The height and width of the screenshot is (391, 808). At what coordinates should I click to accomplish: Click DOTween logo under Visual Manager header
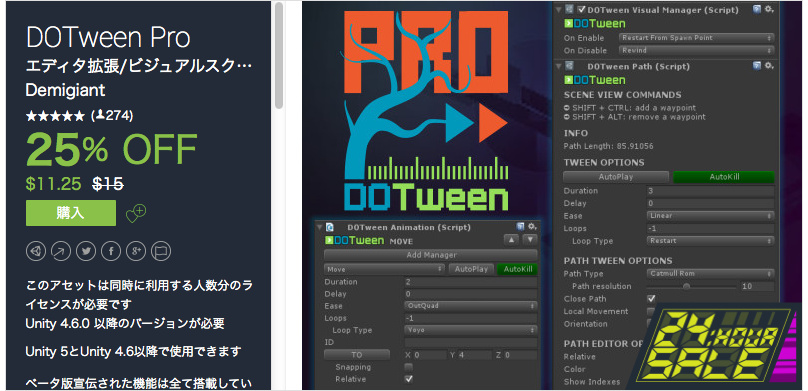pos(595,24)
